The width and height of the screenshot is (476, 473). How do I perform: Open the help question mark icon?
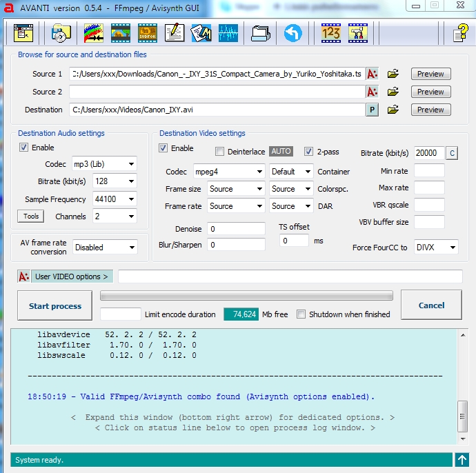coord(460,32)
